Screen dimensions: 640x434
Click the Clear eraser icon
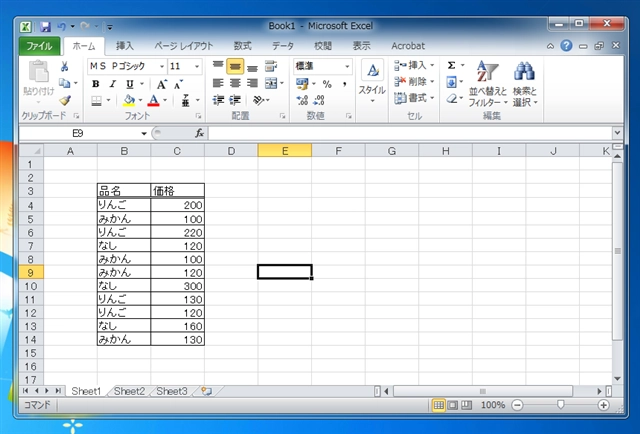(x=451, y=99)
